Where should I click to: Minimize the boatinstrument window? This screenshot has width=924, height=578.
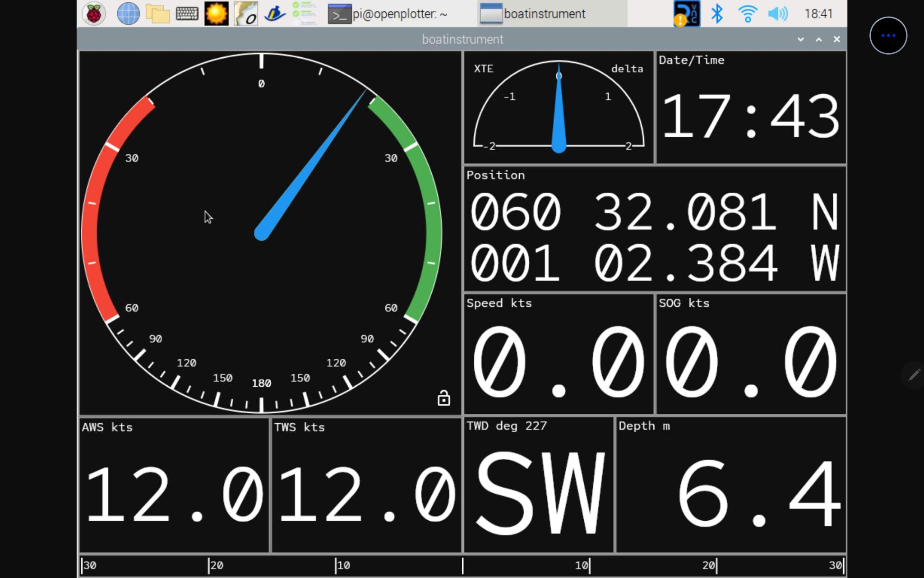(801, 39)
